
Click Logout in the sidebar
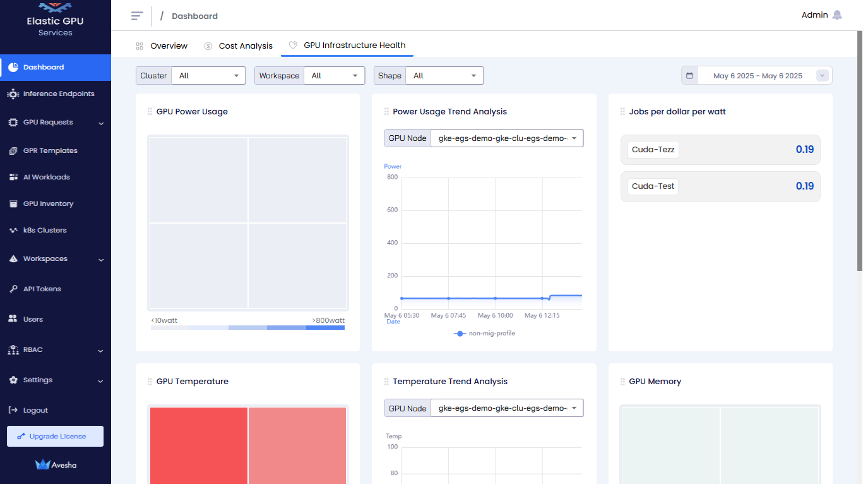[35, 410]
